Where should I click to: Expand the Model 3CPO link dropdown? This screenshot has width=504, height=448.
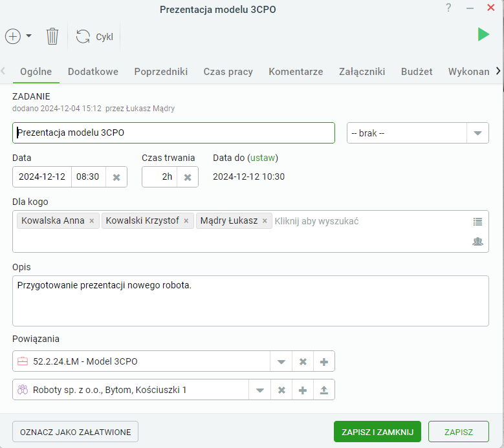[x=281, y=361]
